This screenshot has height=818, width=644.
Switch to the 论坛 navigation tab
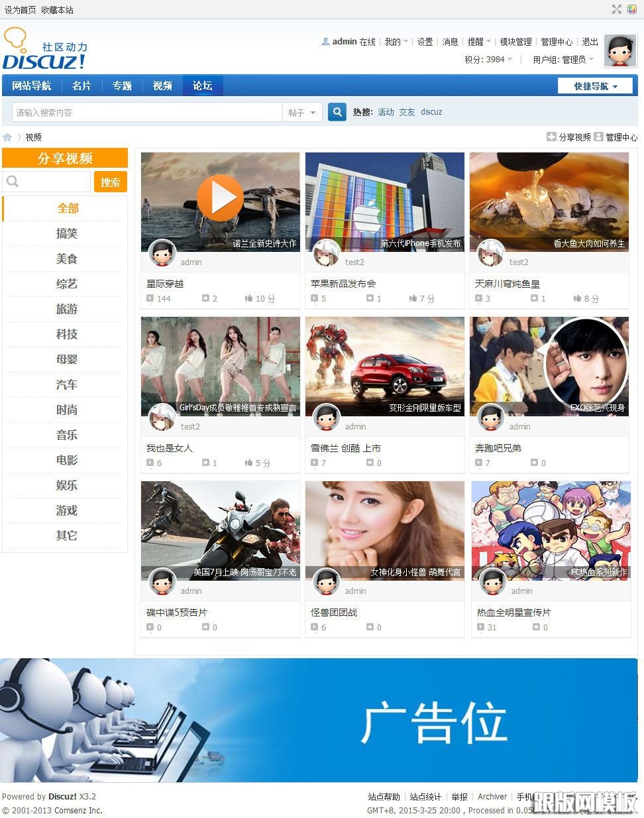click(x=202, y=85)
